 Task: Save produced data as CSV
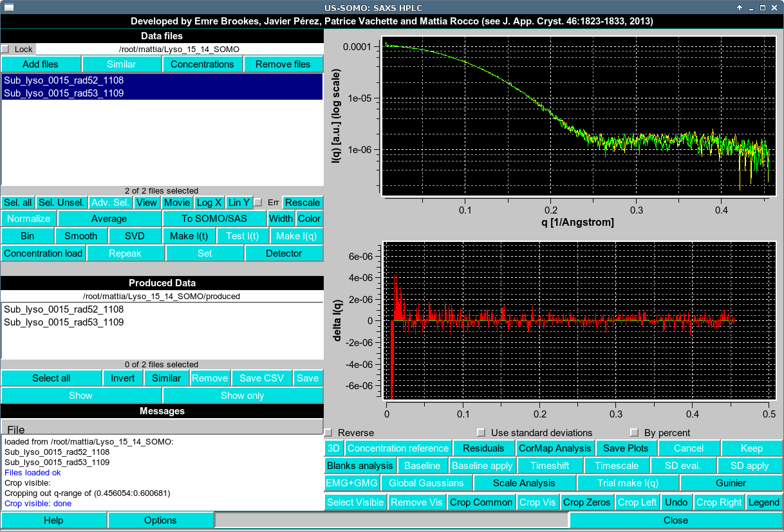tap(261, 378)
